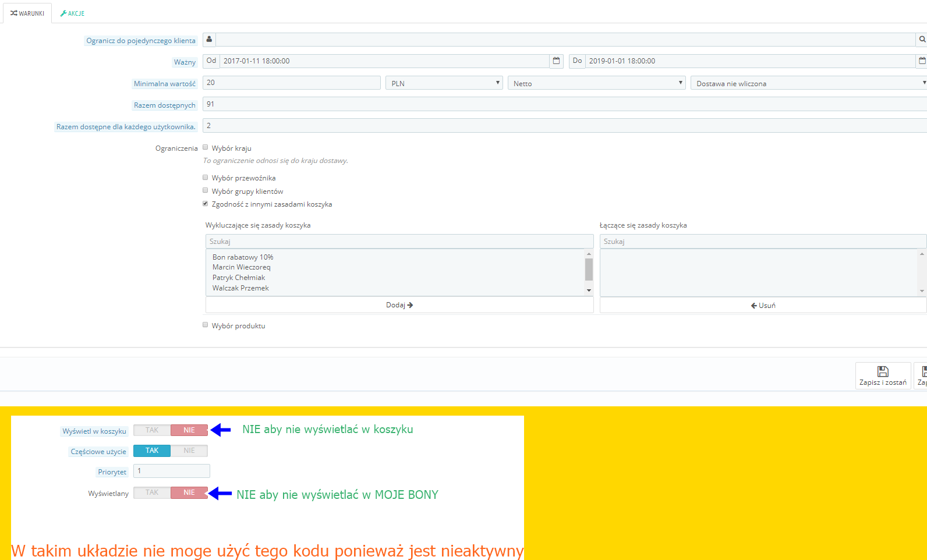Select Walczak Przemek in the list
The width and height of the screenshot is (927, 560).
click(240, 288)
